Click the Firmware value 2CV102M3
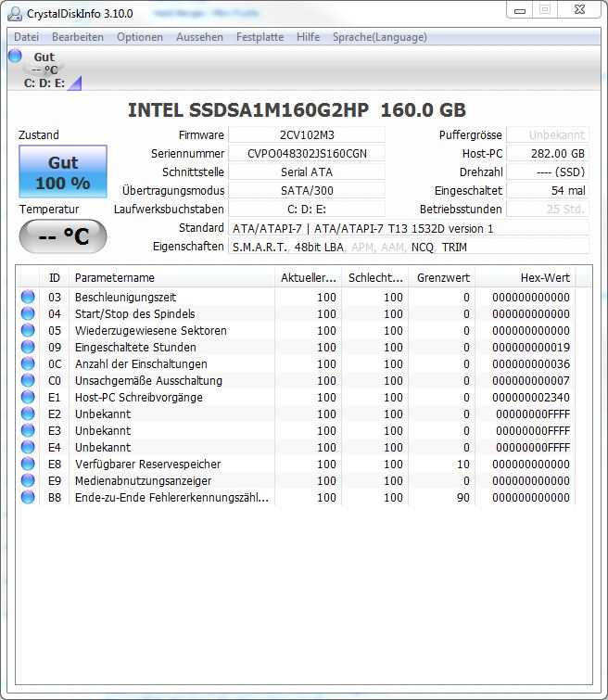 [x=307, y=134]
